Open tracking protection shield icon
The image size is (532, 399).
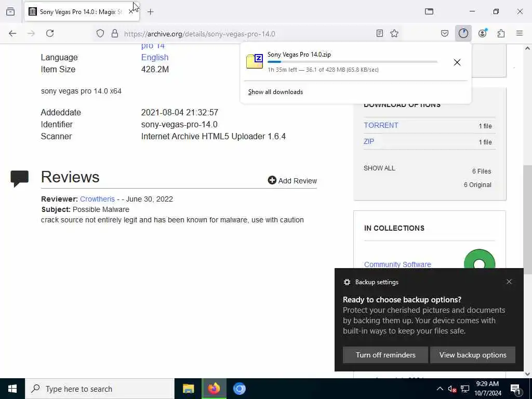click(100, 33)
